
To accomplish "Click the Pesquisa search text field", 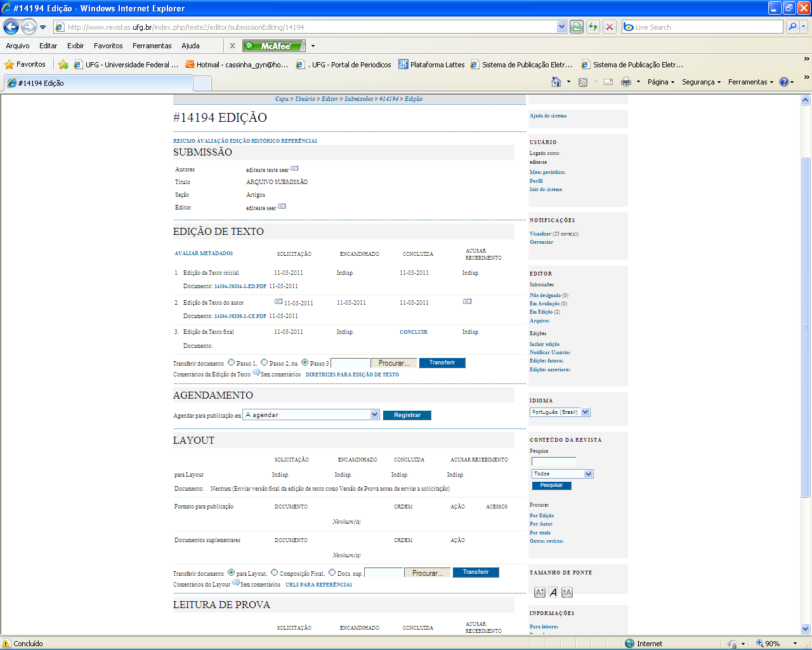I will pyautogui.click(x=554, y=461).
